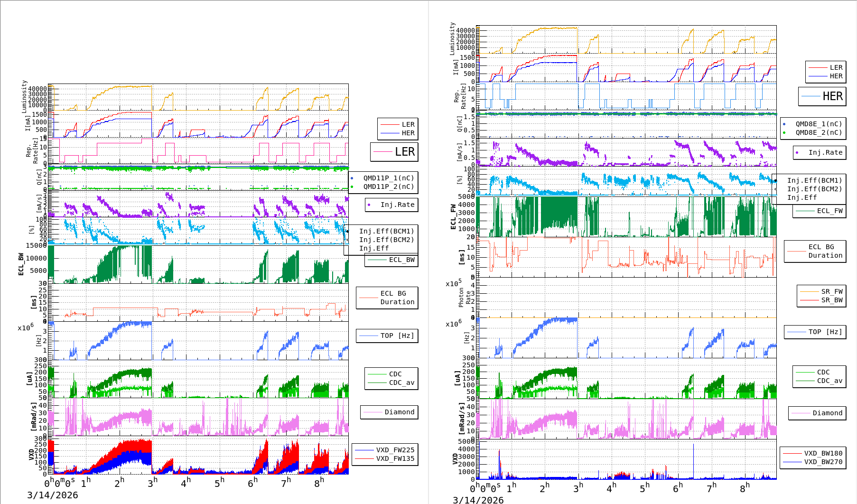Click the large LER title box
This screenshot has width=857, height=504.
[x=394, y=152]
